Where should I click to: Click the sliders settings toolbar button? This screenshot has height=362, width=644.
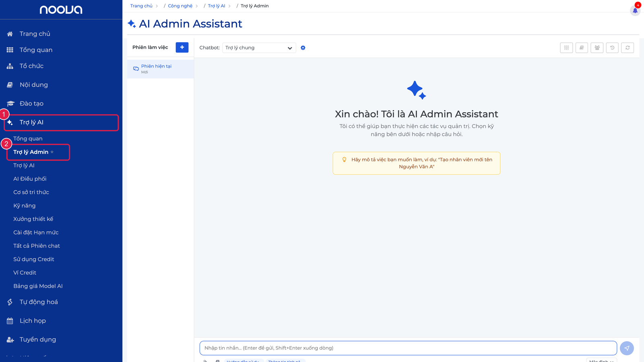566,47
